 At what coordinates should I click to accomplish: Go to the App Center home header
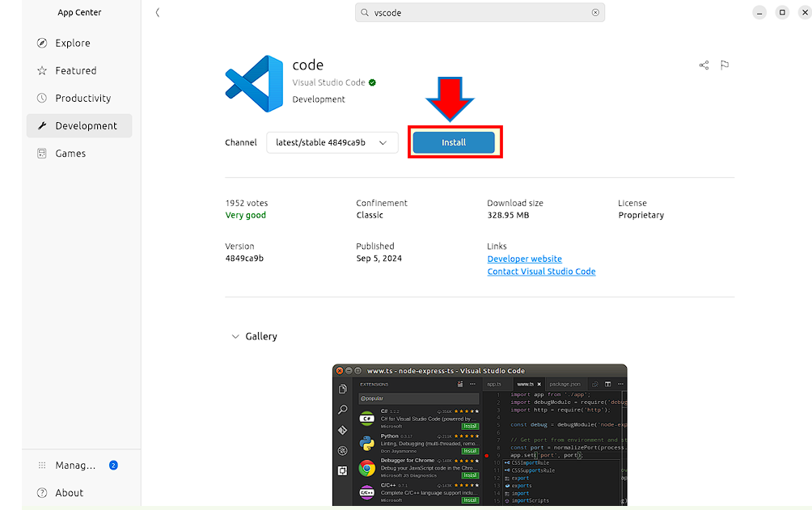tap(78, 12)
